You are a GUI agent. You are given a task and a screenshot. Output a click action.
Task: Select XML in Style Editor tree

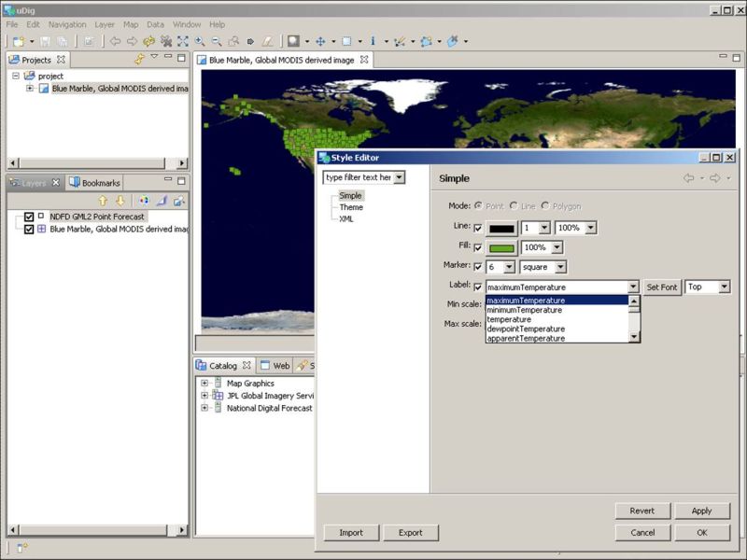pos(345,219)
